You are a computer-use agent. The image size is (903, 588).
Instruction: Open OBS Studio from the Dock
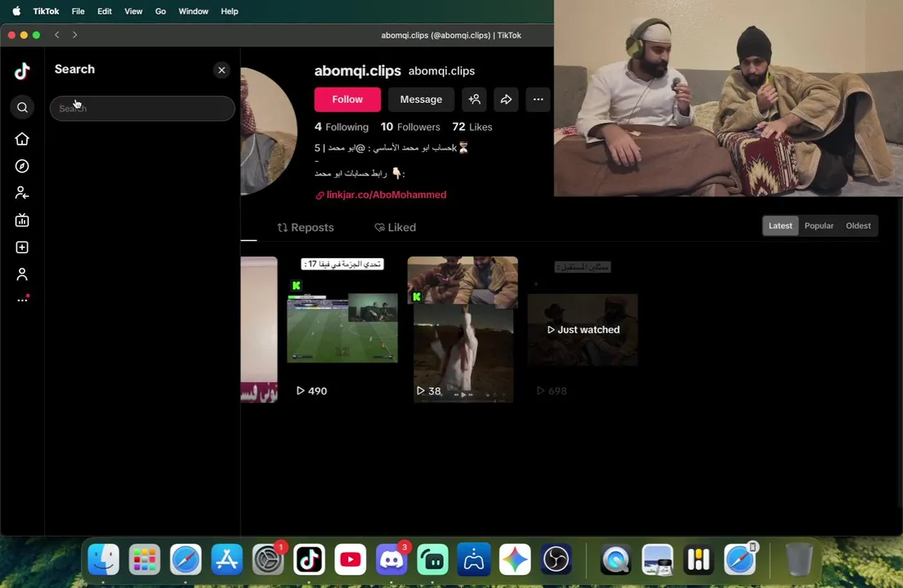click(x=557, y=559)
